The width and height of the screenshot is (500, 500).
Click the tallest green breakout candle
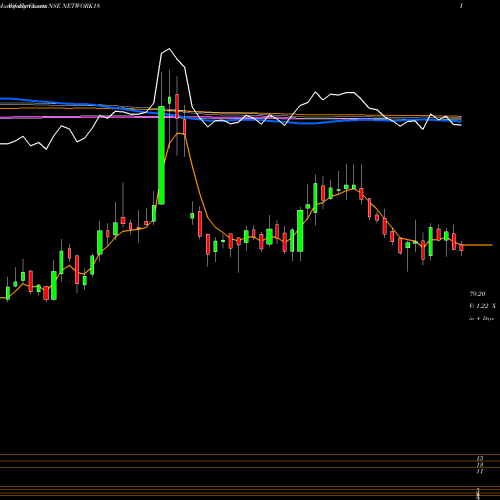tap(161, 155)
